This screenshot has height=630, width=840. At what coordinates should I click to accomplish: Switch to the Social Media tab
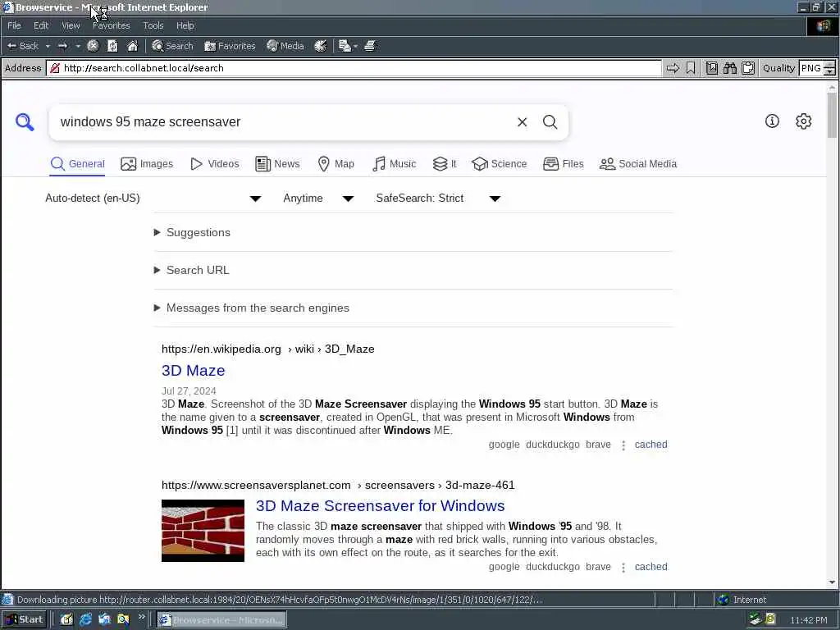pos(638,164)
